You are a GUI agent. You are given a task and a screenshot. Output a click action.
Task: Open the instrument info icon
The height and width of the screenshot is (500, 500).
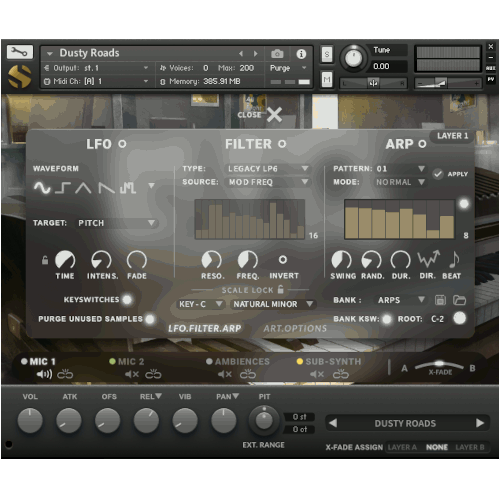(x=301, y=54)
